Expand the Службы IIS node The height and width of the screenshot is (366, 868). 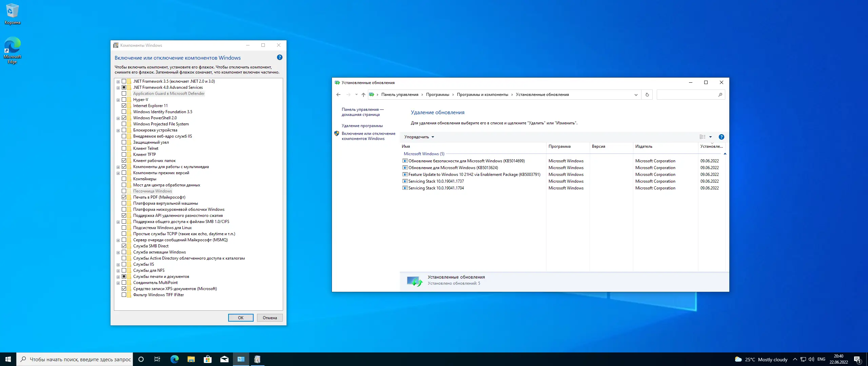pyautogui.click(x=118, y=265)
